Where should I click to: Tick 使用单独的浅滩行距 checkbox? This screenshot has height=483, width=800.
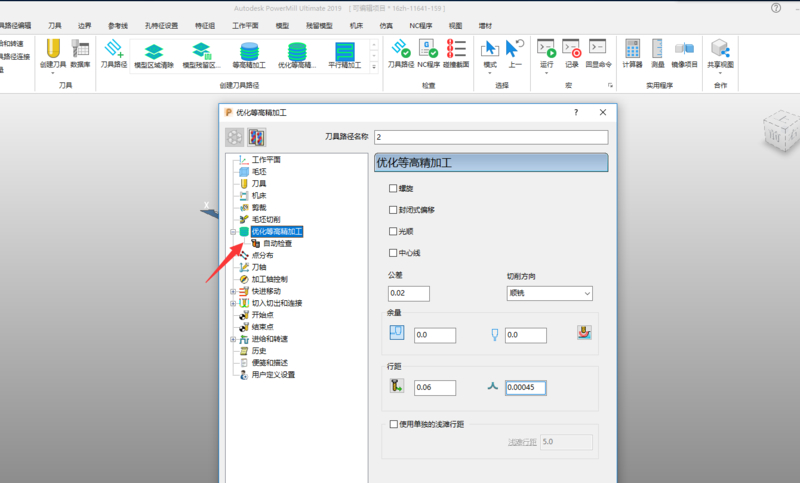click(x=393, y=424)
